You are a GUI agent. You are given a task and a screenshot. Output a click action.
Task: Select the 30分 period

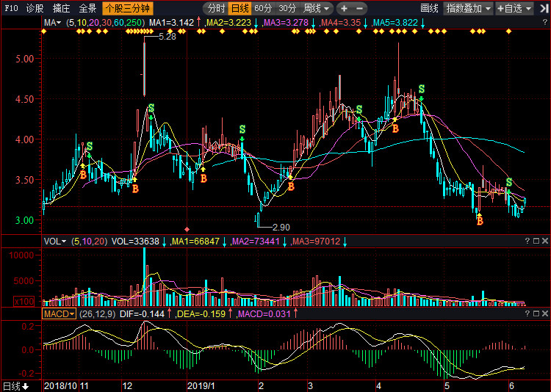(287, 9)
